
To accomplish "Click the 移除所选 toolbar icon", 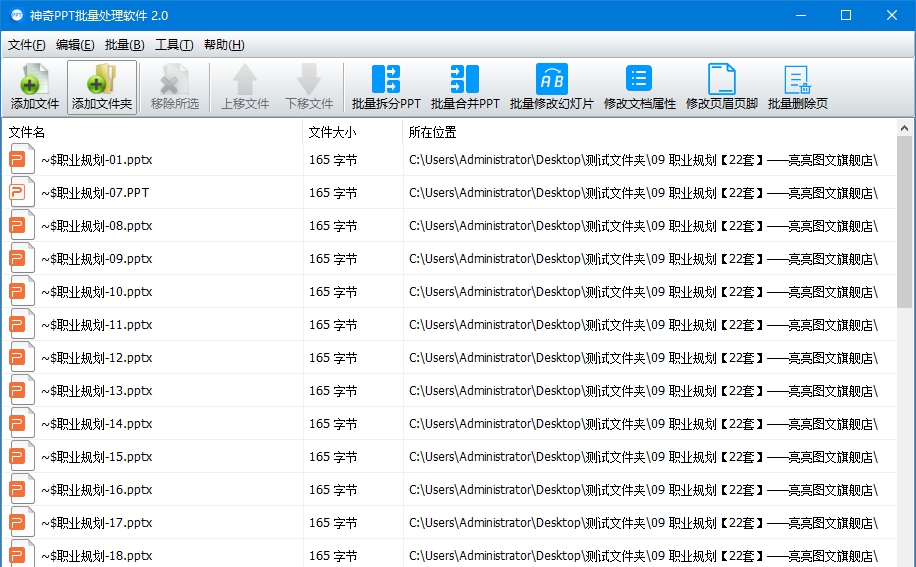I will 175,79.
